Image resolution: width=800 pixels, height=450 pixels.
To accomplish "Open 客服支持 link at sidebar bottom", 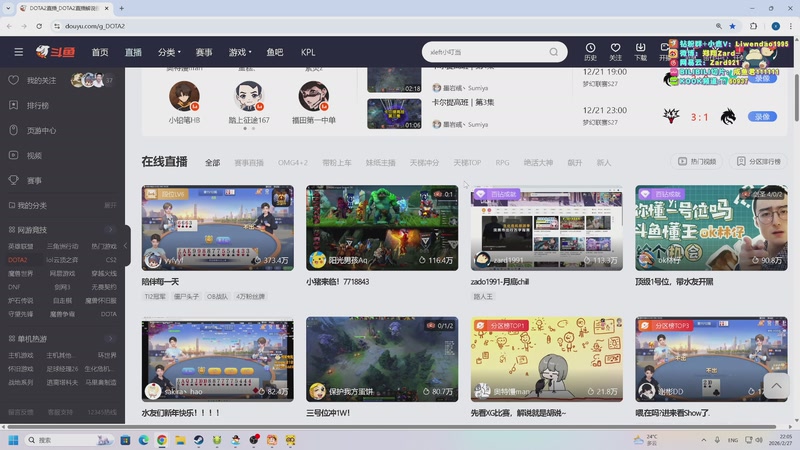I will pos(60,412).
